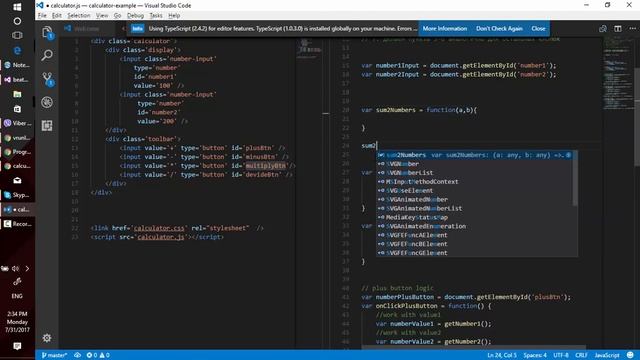Split the editor using the split icon
The width and height of the screenshot is (640, 360).
[618, 29]
